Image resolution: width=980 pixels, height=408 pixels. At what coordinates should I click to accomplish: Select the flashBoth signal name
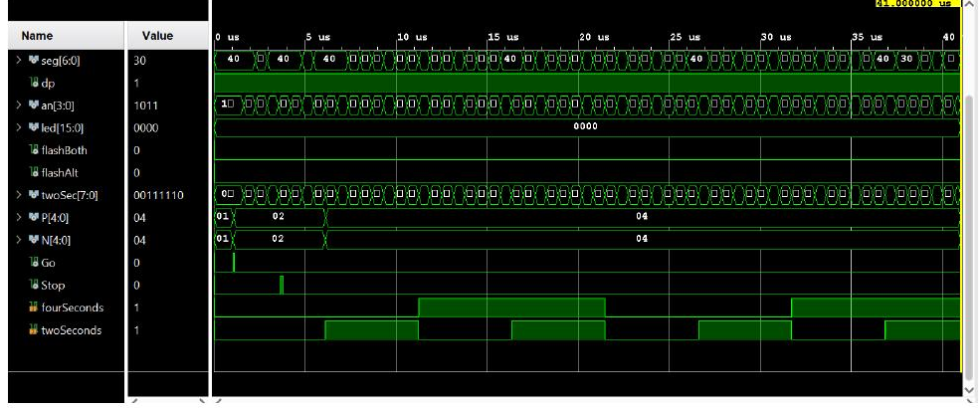coord(64,150)
